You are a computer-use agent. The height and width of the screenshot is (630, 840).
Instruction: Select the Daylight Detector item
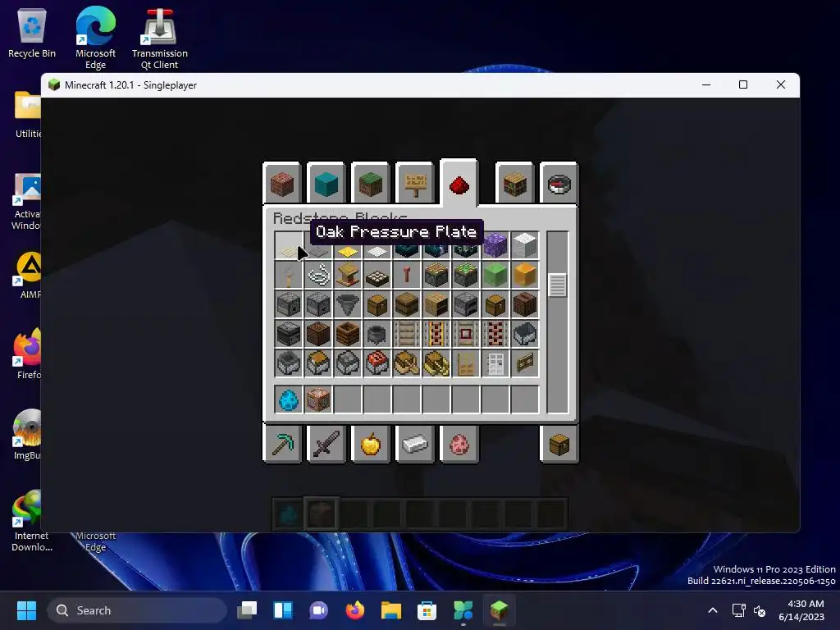(377, 276)
